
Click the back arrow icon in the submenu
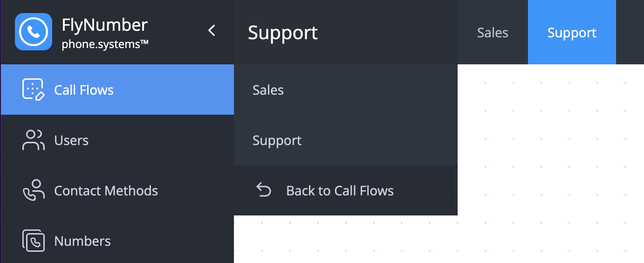click(264, 190)
